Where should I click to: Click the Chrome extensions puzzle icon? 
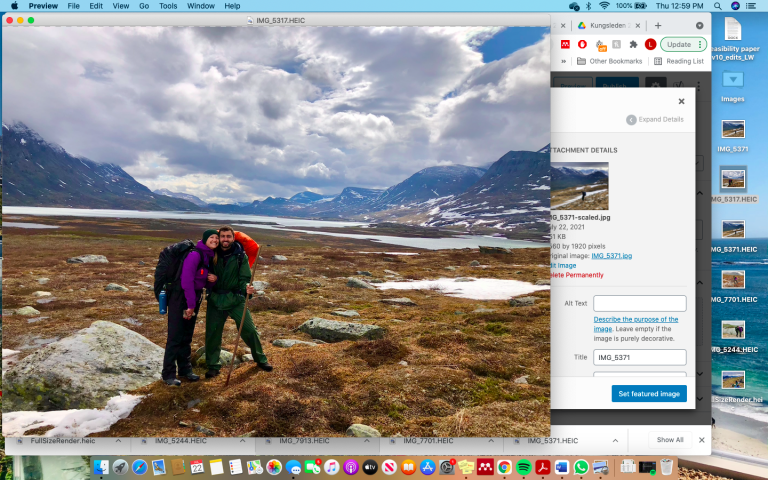coord(633,45)
